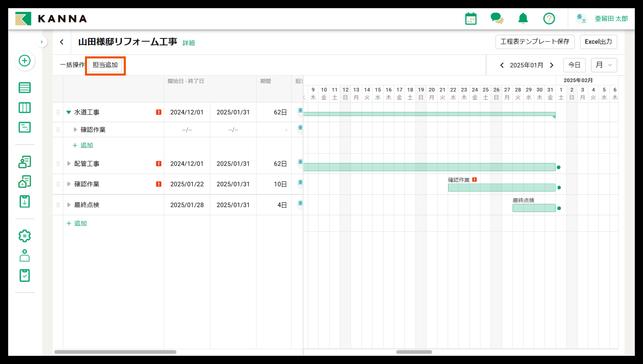
Task: Click the Gantt chart horizontal scrollbar
Action: [414, 352]
